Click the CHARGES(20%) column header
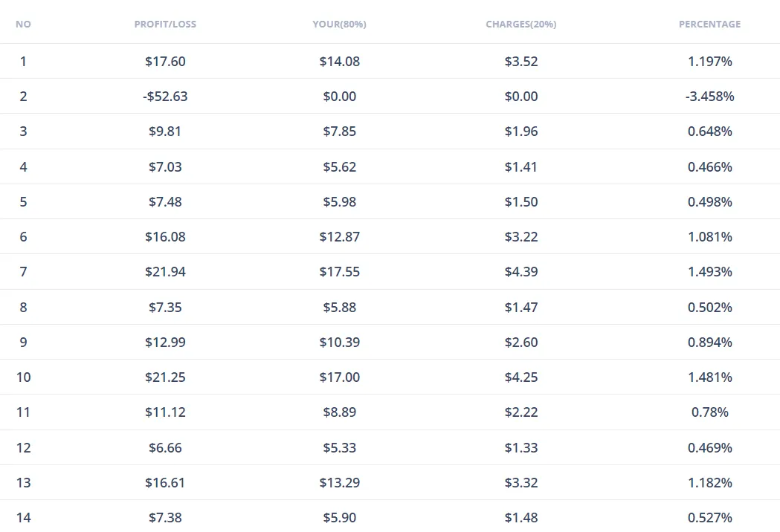This screenshot has width=780, height=532. pos(520,24)
